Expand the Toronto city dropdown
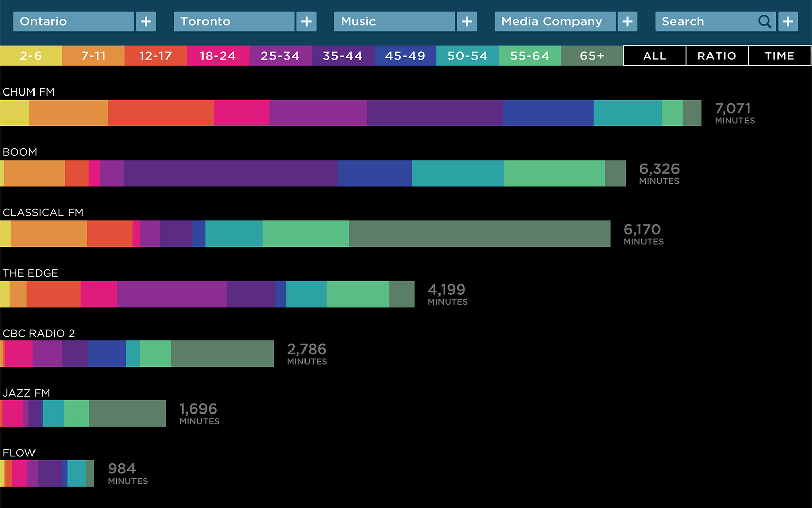This screenshot has width=812, height=508. pos(234,22)
